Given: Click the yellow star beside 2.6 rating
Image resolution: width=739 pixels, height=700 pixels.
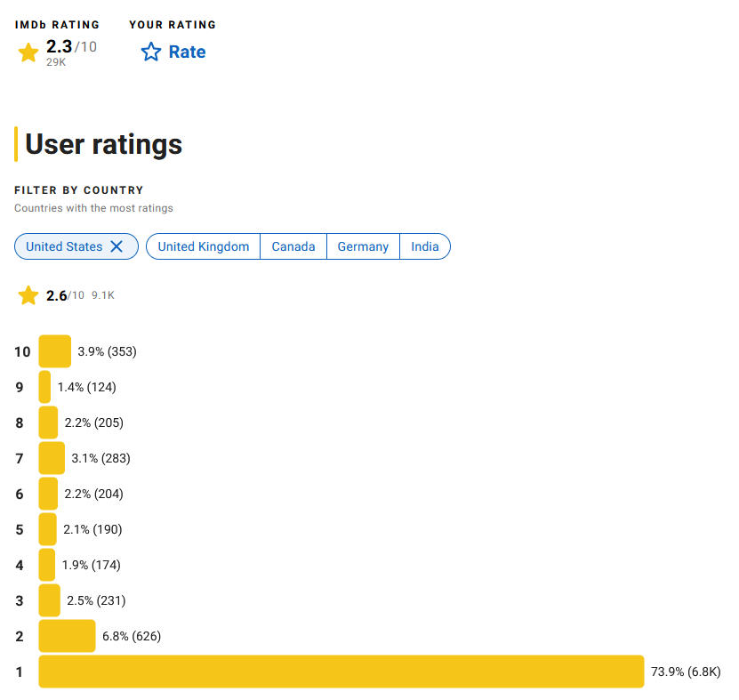Looking at the screenshot, I should (x=28, y=295).
